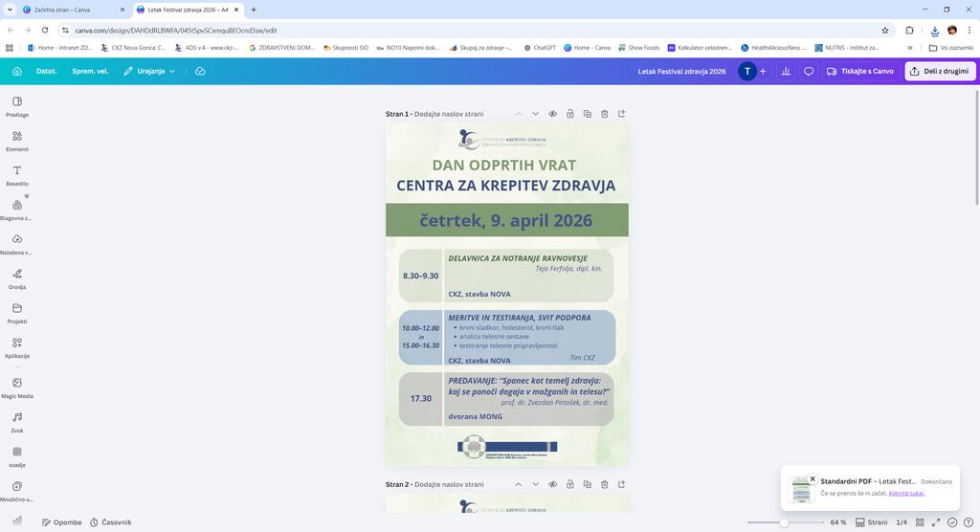This screenshot has height=532, width=980.
Task: Delete page 1 with trash icon
Action: (604, 114)
